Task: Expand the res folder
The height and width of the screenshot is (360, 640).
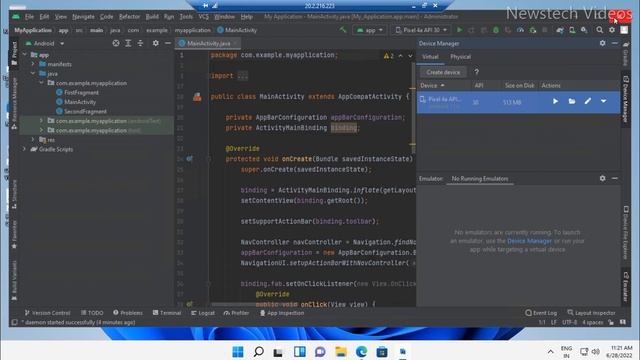Action: [33, 140]
